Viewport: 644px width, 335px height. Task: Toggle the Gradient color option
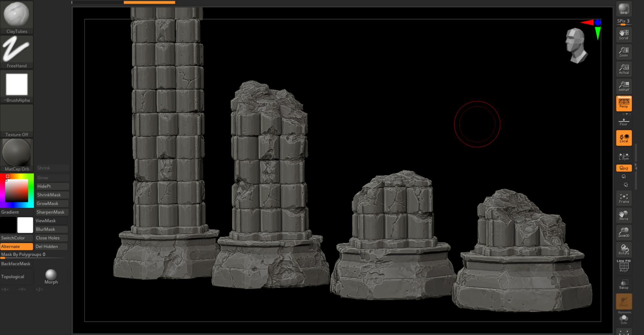point(17,212)
